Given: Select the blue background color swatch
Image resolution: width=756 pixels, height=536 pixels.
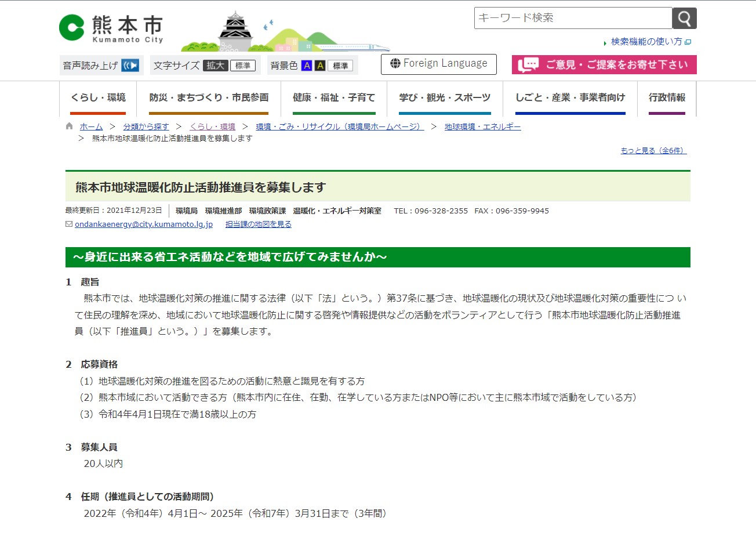Looking at the screenshot, I should [307, 66].
